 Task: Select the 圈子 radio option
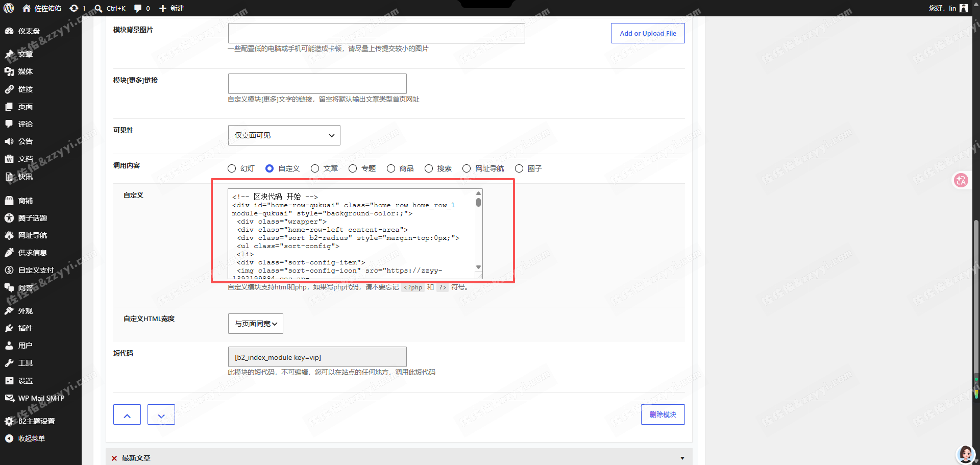(519, 168)
